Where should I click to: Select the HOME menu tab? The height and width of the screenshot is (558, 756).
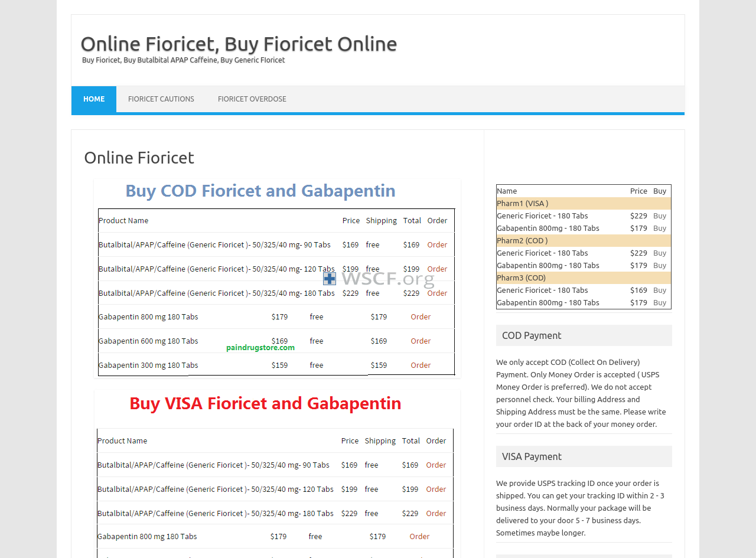click(x=94, y=99)
